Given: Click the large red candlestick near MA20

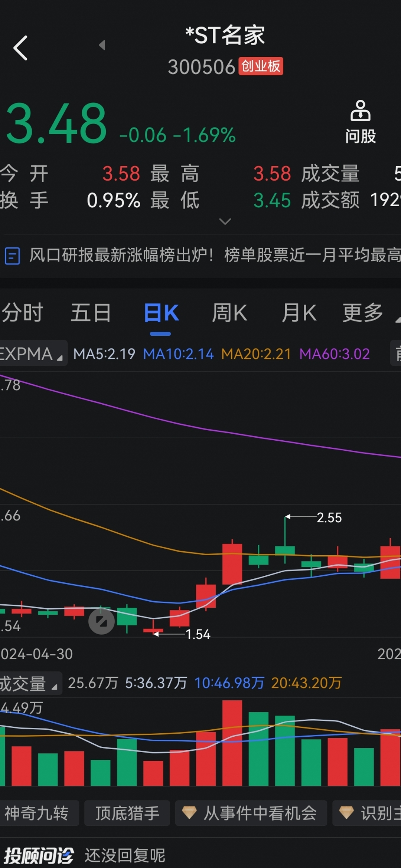Looking at the screenshot, I should (x=232, y=563).
